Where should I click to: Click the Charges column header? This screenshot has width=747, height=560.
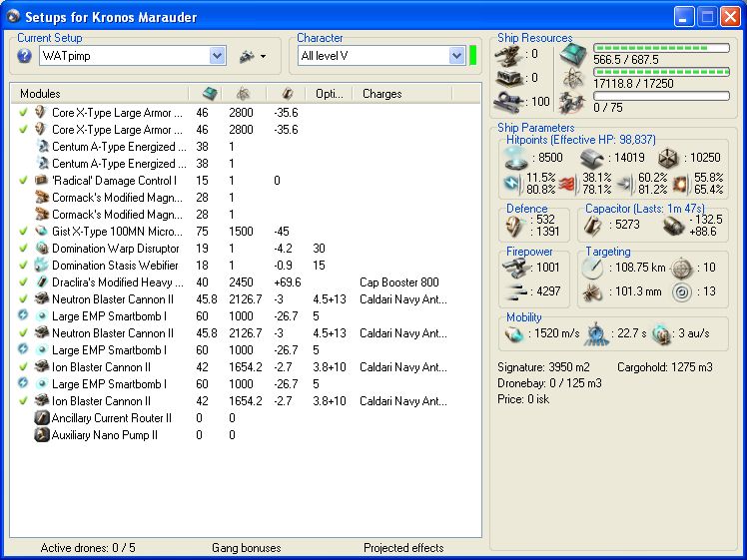pyautogui.click(x=382, y=94)
